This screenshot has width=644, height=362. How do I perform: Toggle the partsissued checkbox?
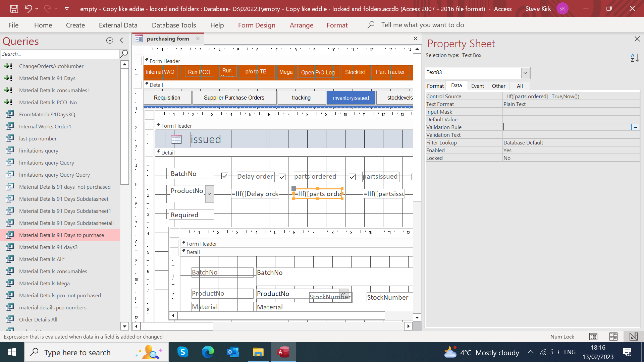point(352,177)
